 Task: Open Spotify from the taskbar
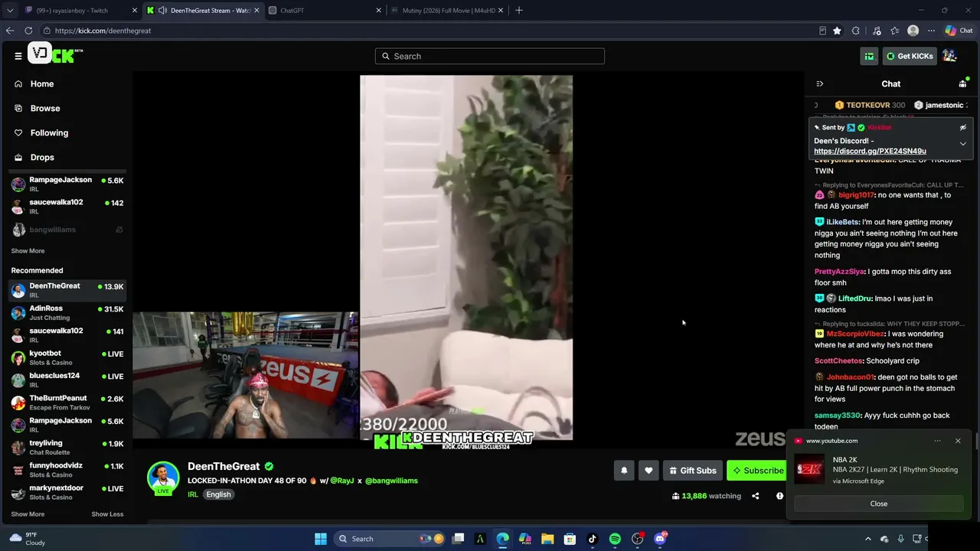615,539
